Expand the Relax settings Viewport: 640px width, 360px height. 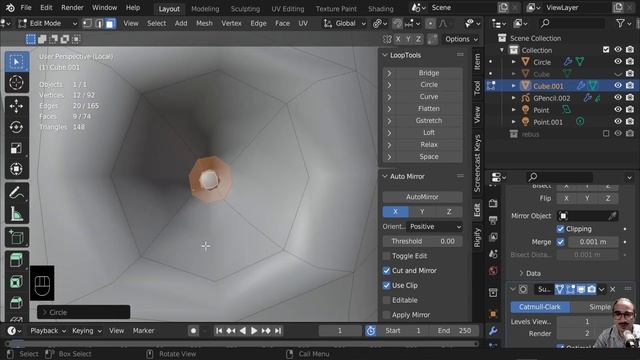[389, 145]
